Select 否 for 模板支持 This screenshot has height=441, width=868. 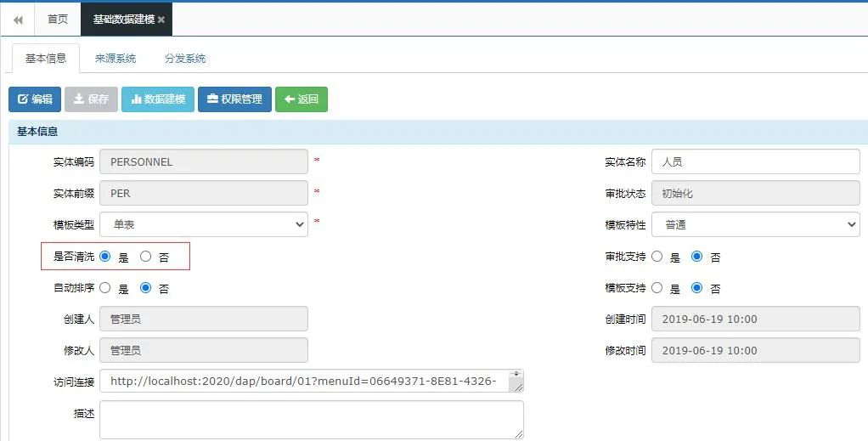[x=697, y=288]
